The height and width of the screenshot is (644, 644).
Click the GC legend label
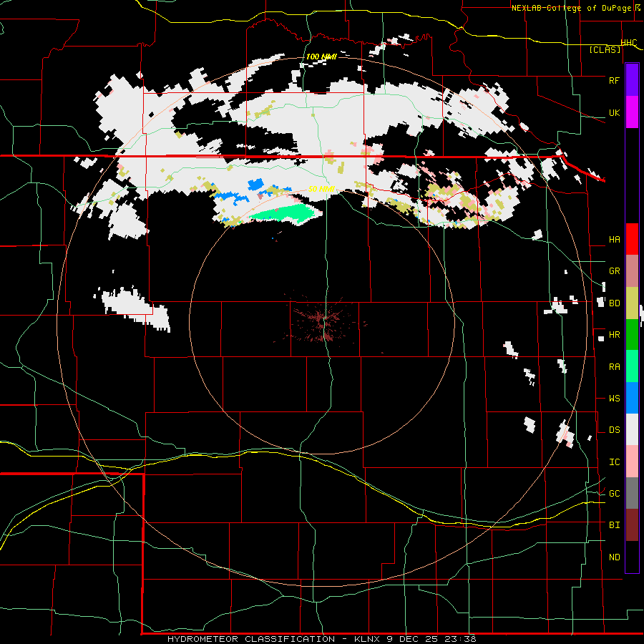pos(614,493)
